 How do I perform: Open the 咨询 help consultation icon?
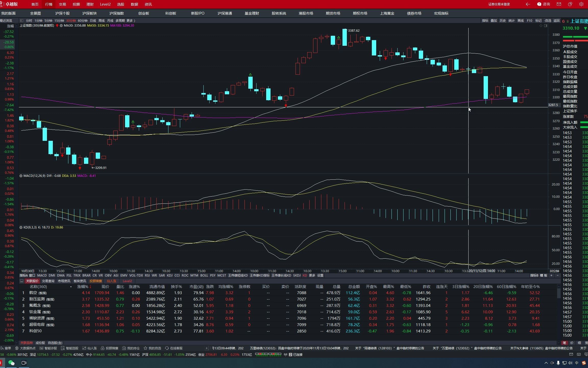(544, 4)
